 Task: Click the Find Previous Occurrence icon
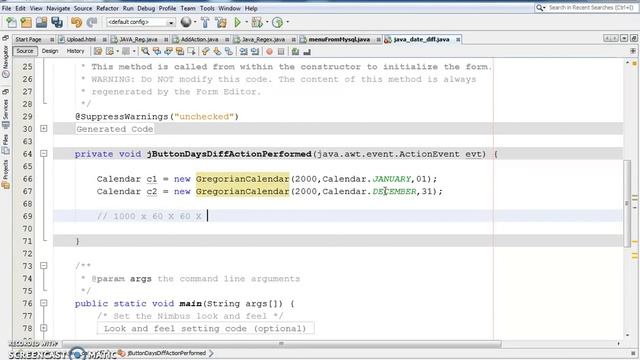click(x=157, y=51)
